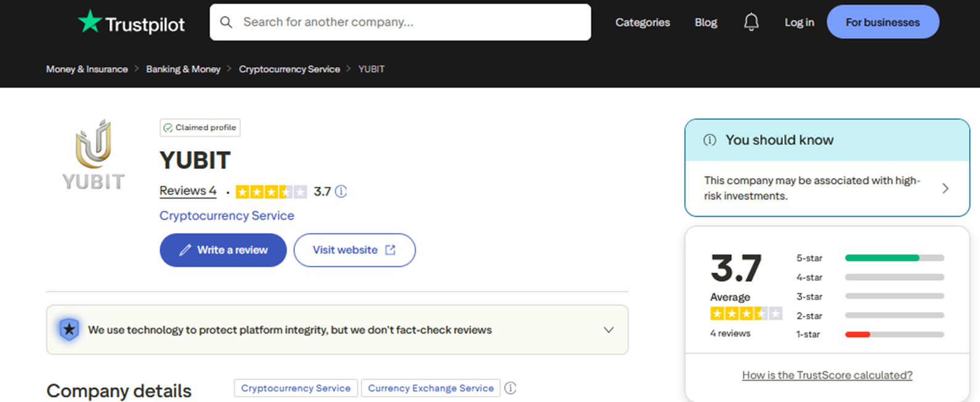Open the Categories menu
Viewport: 980px width, 402px height.
[x=642, y=22]
